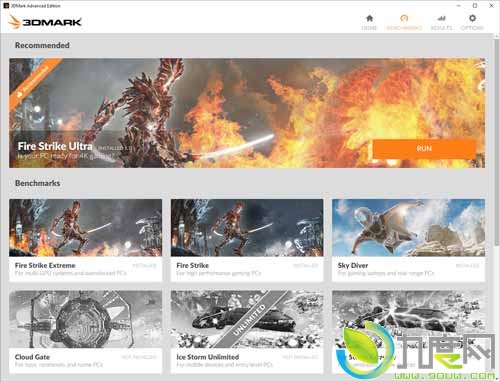
Task: Select the Cloud Gate benchmark thumbnail
Action: (86, 319)
